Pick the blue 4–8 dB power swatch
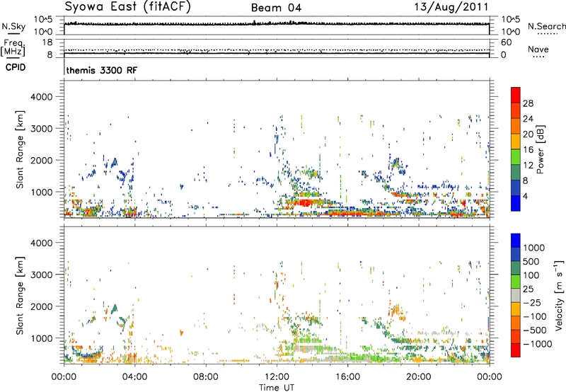566x392 pixels. coord(516,188)
